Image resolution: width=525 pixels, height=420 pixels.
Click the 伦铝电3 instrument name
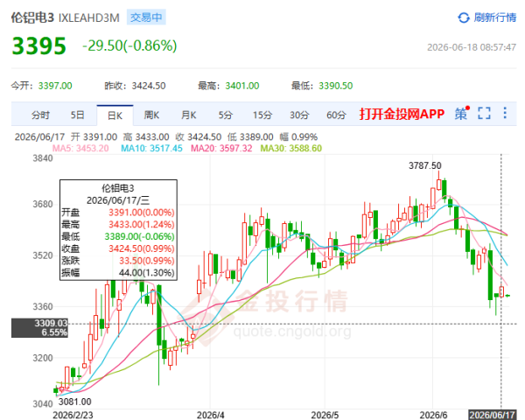coord(32,17)
